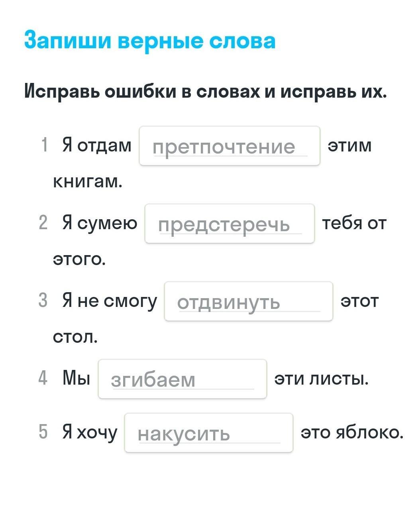Screen dimensions: 420x509
Task: Click the number 5 list marker
Action: (x=43, y=432)
